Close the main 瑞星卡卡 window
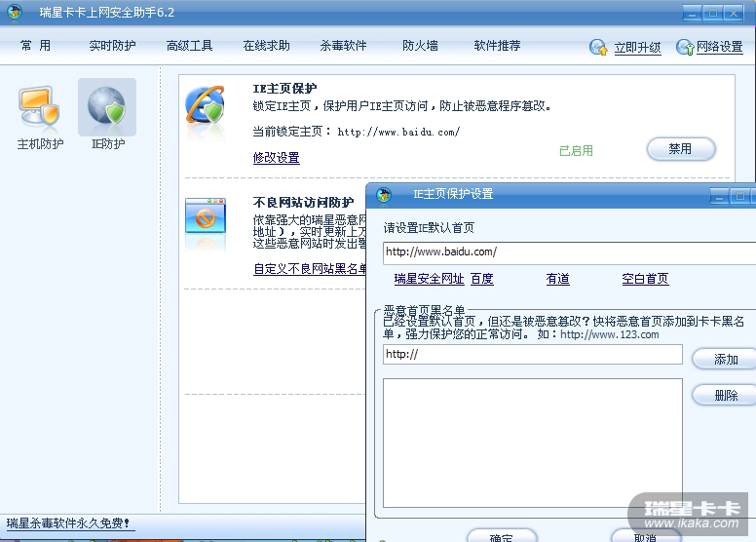This screenshot has height=542, width=756. pos(734,13)
